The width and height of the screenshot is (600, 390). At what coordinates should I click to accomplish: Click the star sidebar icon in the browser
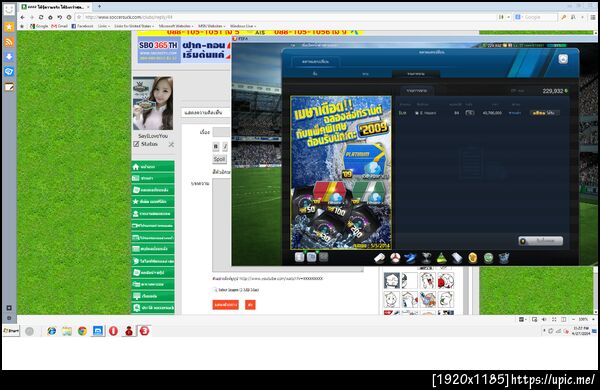tap(9, 27)
